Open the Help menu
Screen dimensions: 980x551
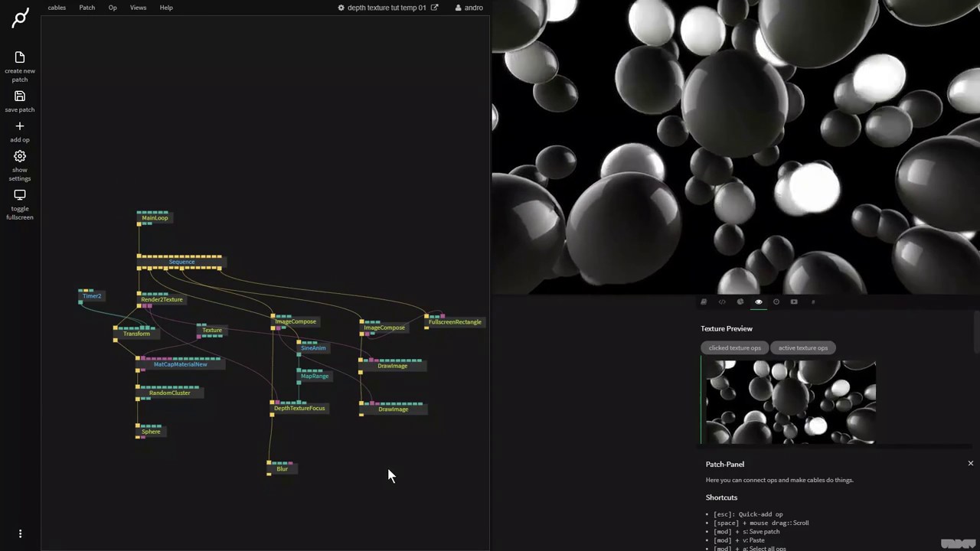pos(166,8)
